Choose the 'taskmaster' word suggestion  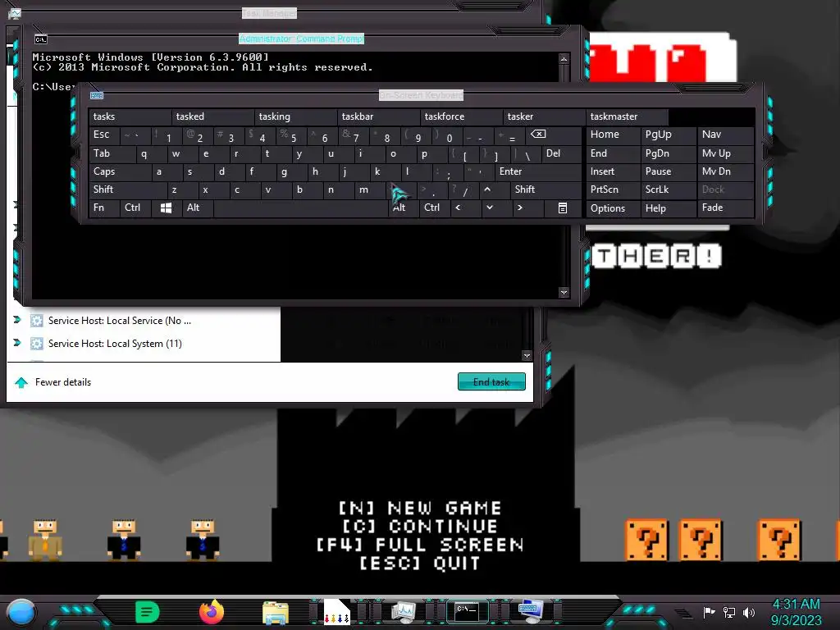click(x=628, y=116)
